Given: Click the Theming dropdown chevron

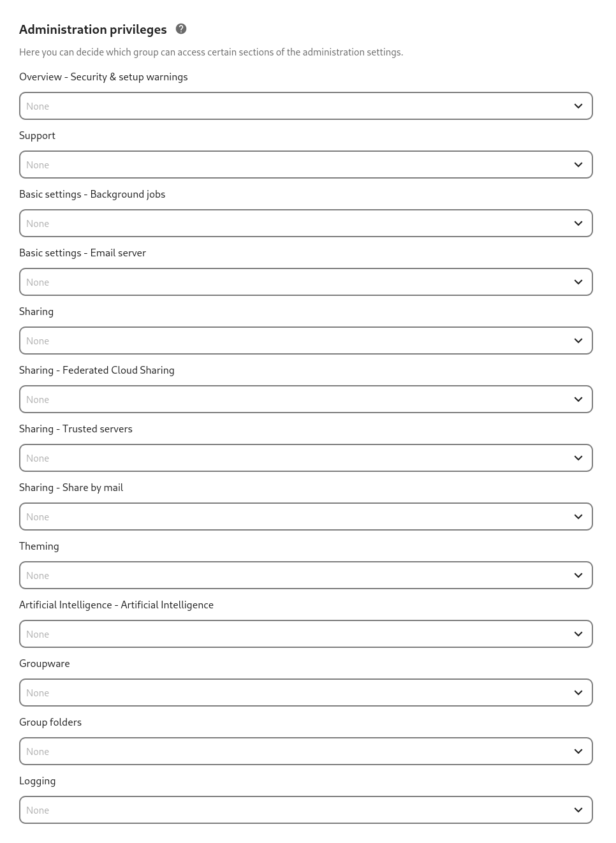Looking at the screenshot, I should pos(578,575).
